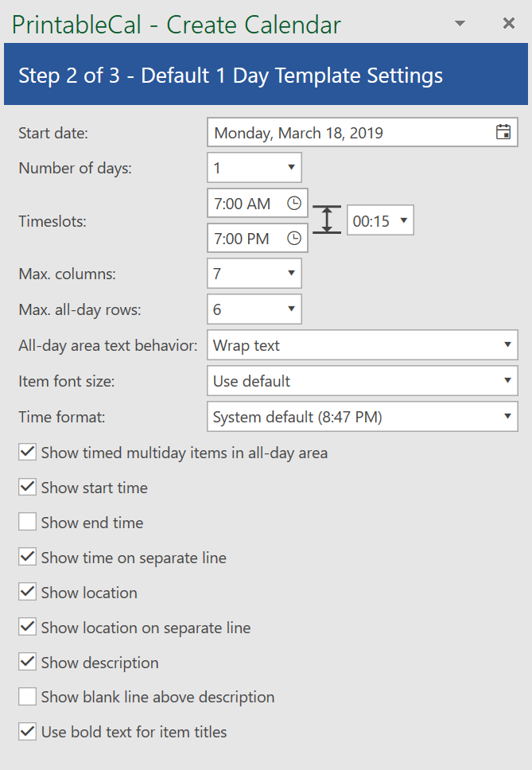Expand the Max. columns dropdown
Viewport: 532px width, 770px height.
coord(254,273)
